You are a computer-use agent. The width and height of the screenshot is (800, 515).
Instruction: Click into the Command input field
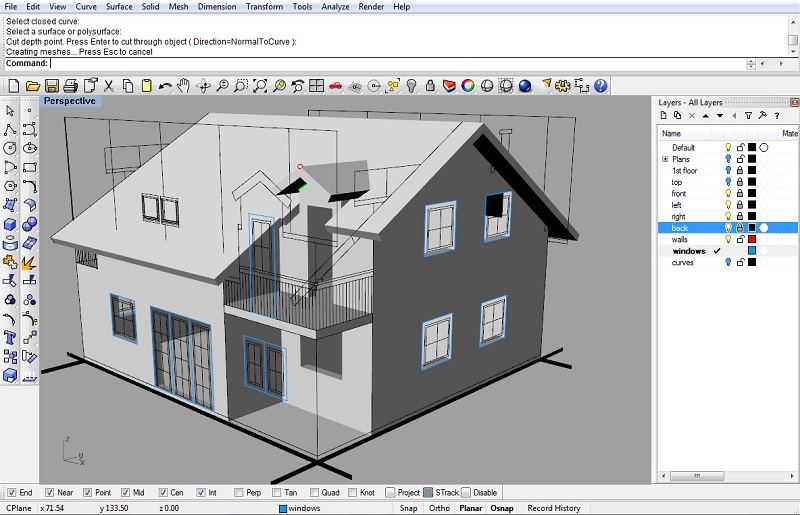pyautogui.click(x=398, y=64)
